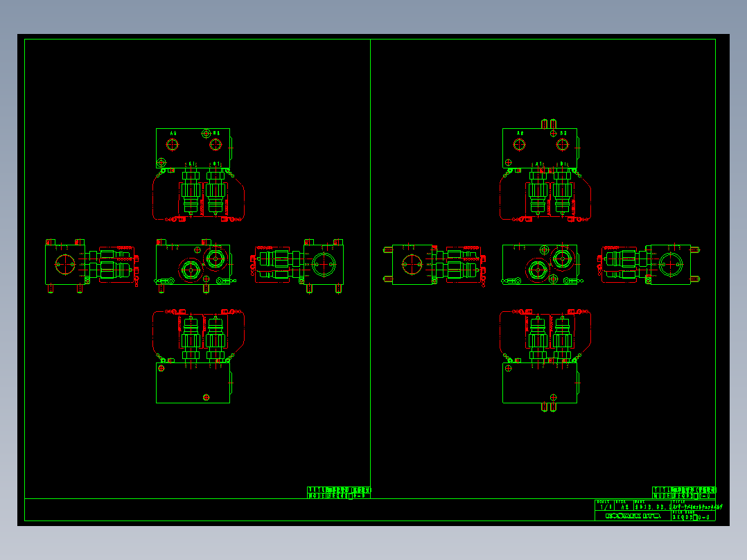Select the B2 port label in left sheet top view
This screenshot has height=560, width=747.
(216, 134)
